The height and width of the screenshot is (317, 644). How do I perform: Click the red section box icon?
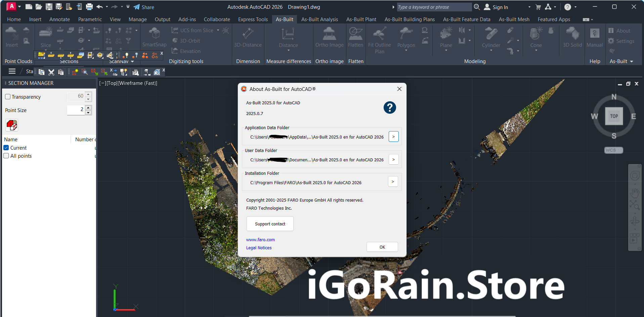coord(12,125)
